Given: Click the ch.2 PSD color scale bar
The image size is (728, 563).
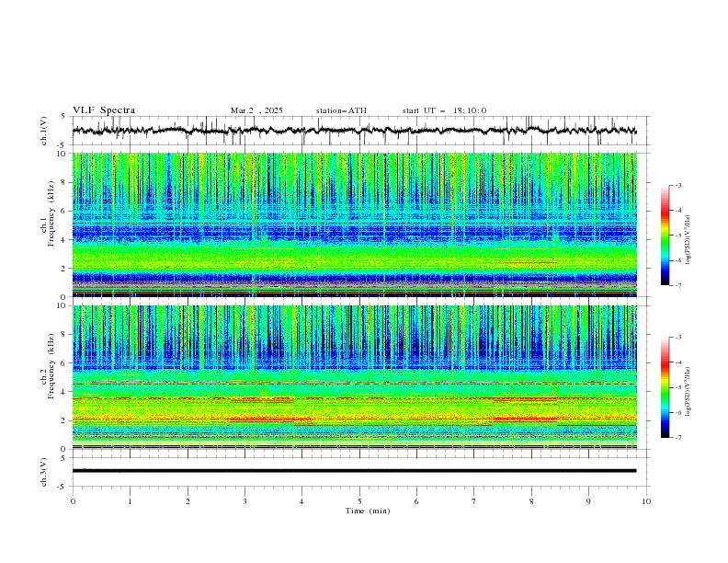Looking at the screenshot, I should tap(665, 387).
